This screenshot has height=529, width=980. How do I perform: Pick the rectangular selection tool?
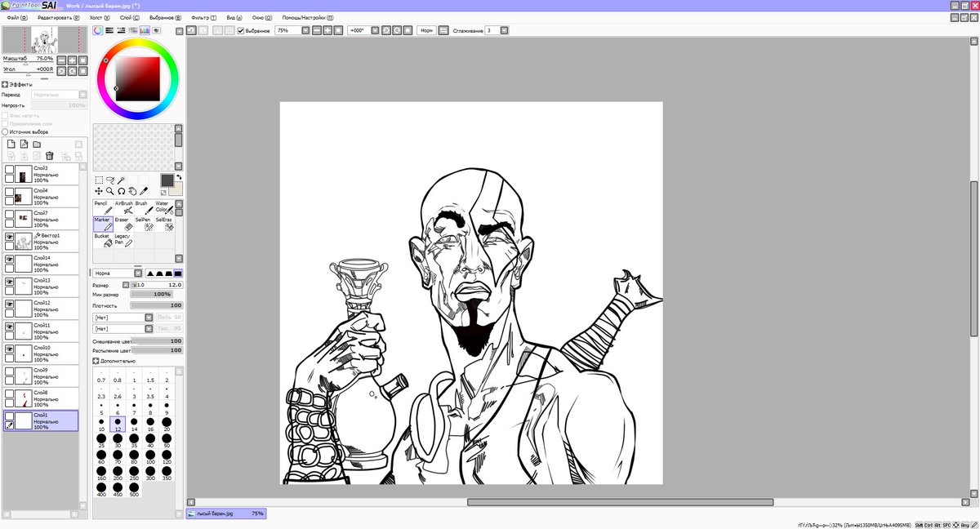(99, 180)
